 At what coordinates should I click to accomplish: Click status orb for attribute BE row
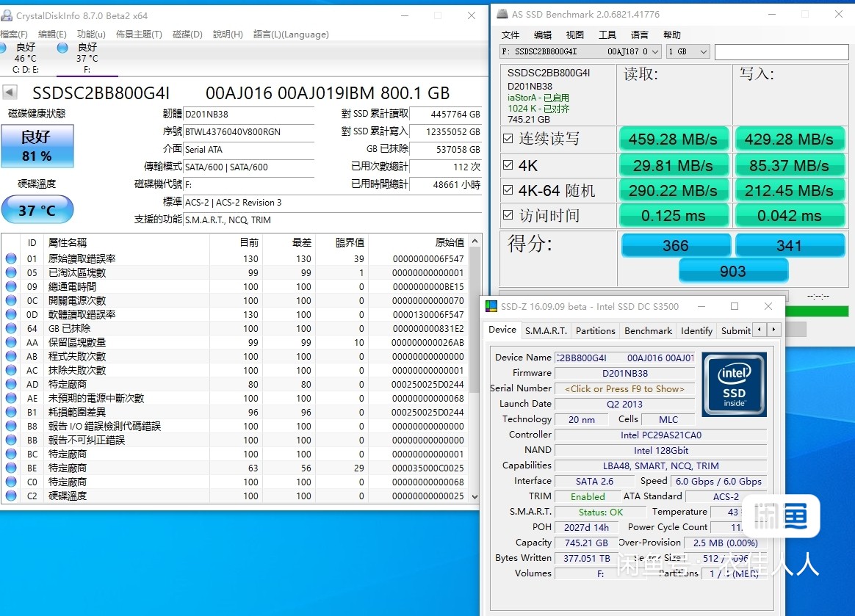click(11, 468)
